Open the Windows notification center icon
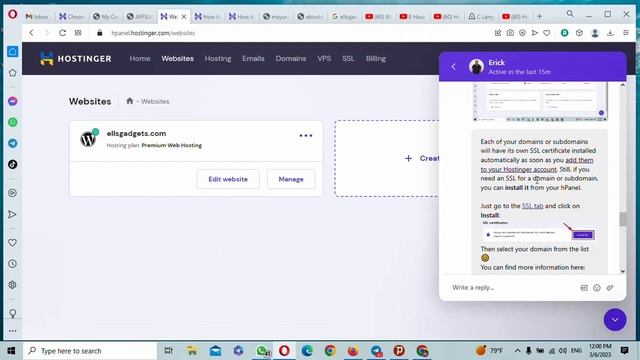This screenshot has height=360, width=640. click(x=624, y=351)
